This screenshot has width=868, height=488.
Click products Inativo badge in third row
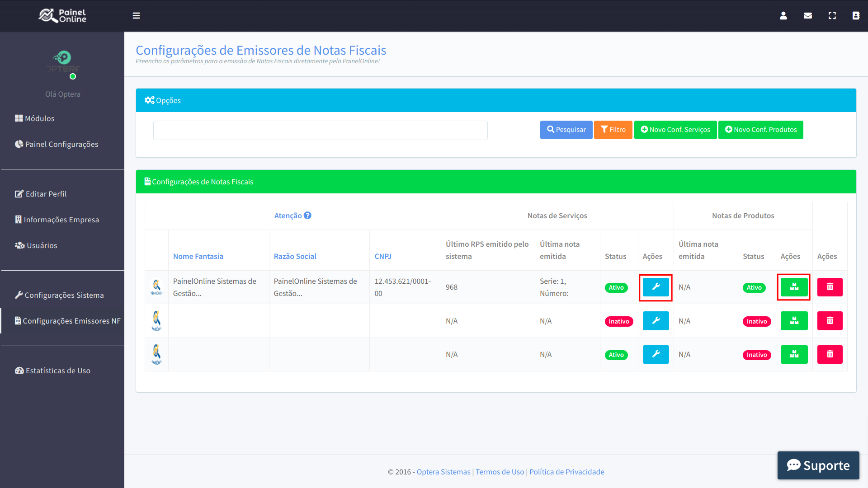[x=757, y=355]
